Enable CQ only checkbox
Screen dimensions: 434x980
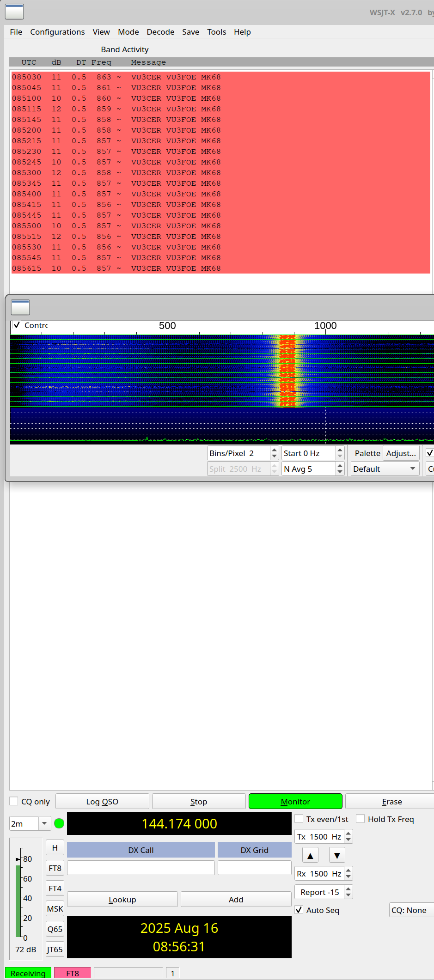14,801
